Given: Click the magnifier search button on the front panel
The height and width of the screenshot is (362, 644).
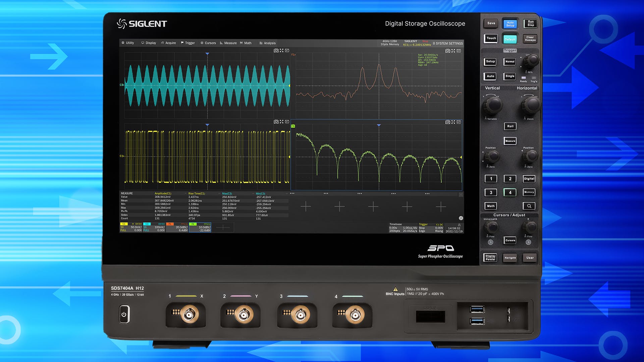Looking at the screenshot, I should pos(529,206).
